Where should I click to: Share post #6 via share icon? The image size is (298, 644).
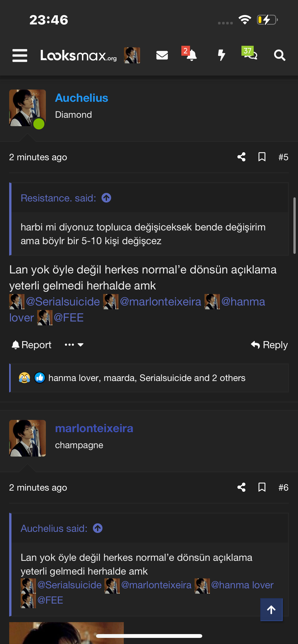tap(241, 487)
